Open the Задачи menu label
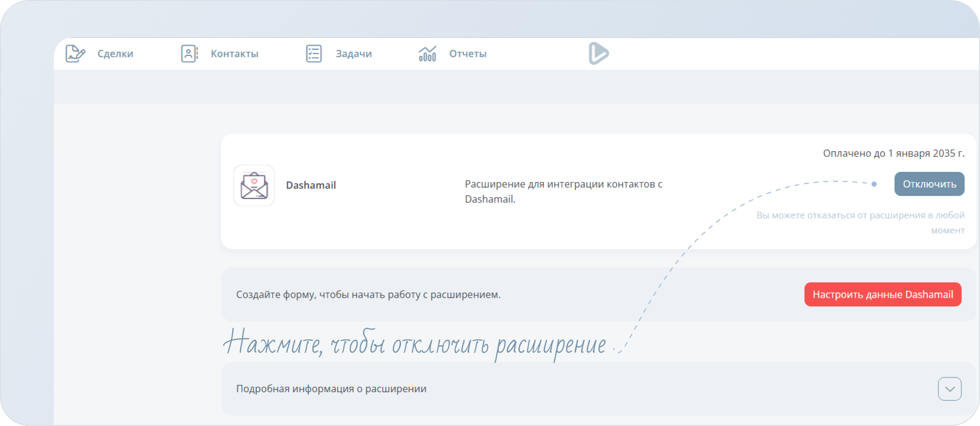980x426 pixels. click(353, 54)
